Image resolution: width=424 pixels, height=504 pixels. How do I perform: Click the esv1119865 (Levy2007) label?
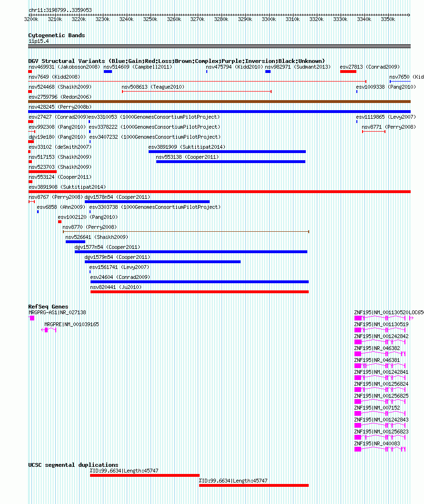click(x=386, y=117)
